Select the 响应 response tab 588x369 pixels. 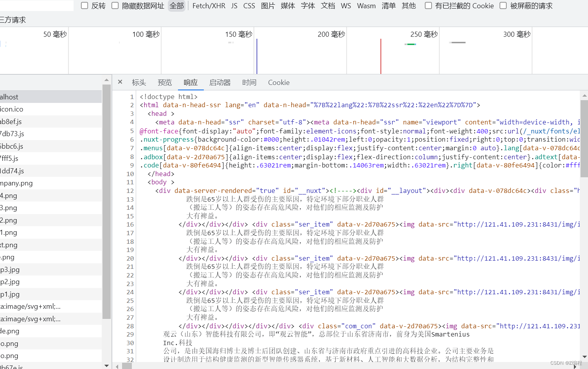[x=191, y=83]
